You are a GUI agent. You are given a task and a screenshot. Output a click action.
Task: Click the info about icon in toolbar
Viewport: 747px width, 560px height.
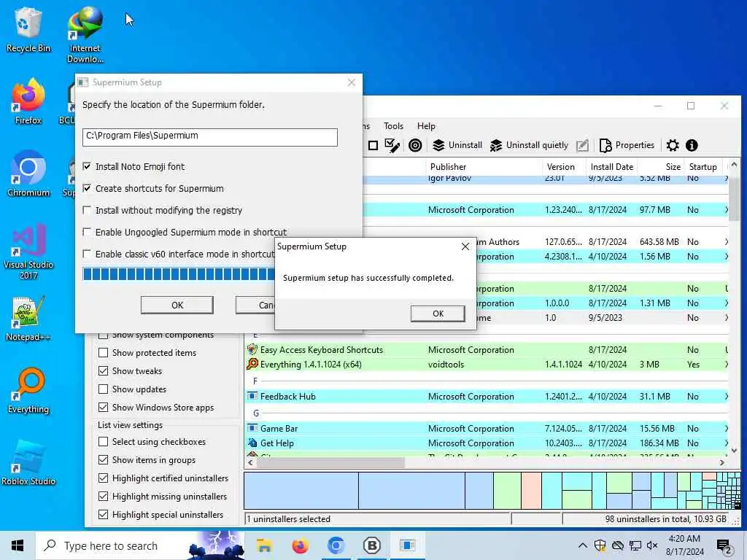(x=692, y=145)
